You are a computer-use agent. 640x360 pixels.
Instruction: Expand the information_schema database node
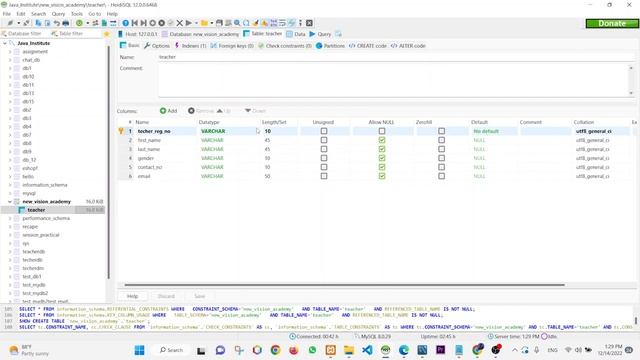(10, 185)
